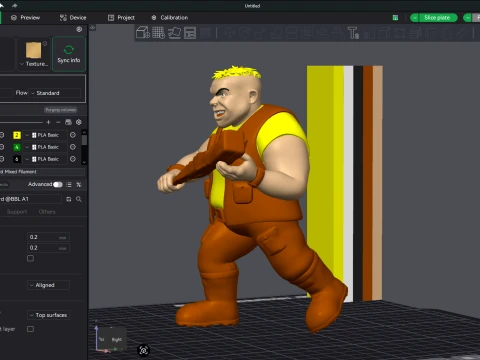This screenshot has height=360, width=480.
Task: Click the Mixed Filament button
Action: [42, 172]
